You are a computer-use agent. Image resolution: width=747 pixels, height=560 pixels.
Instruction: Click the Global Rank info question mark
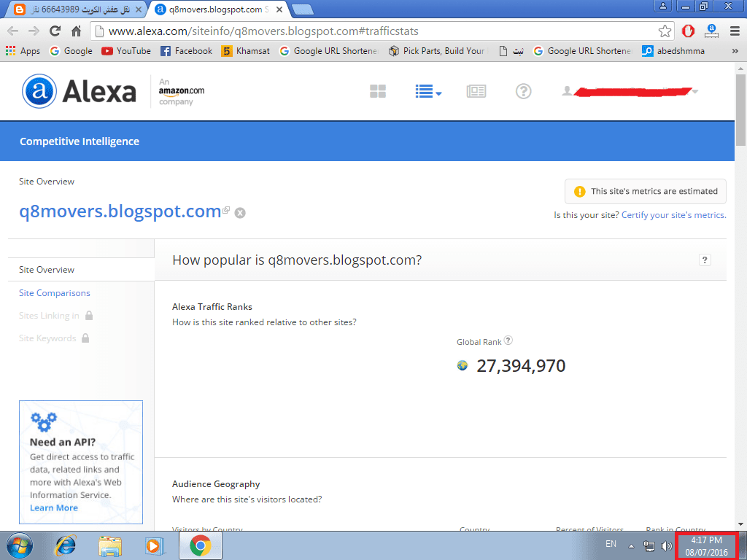coord(508,341)
